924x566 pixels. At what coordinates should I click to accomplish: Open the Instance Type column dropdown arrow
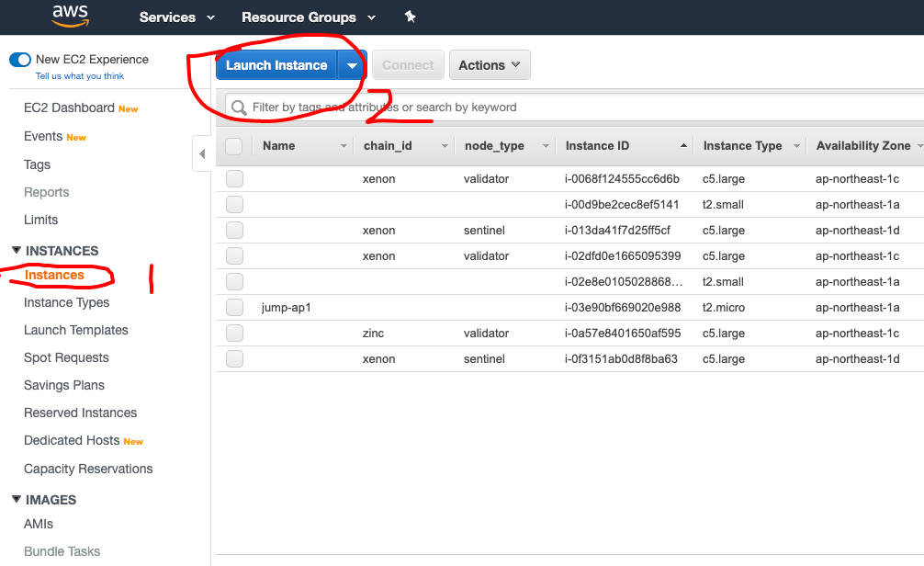[x=796, y=145]
